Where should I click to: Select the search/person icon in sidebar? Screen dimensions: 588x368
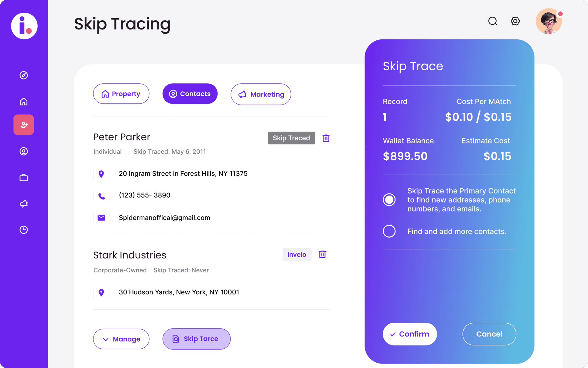point(24,151)
